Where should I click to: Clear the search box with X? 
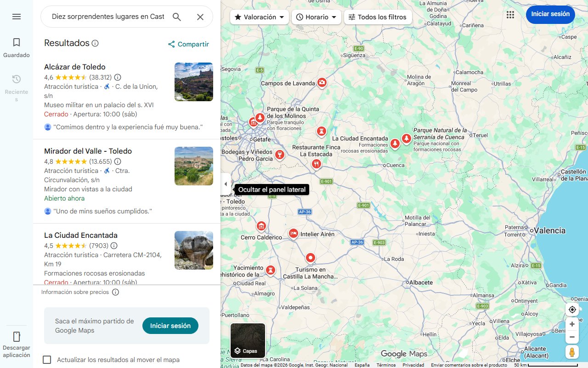(x=200, y=17)
